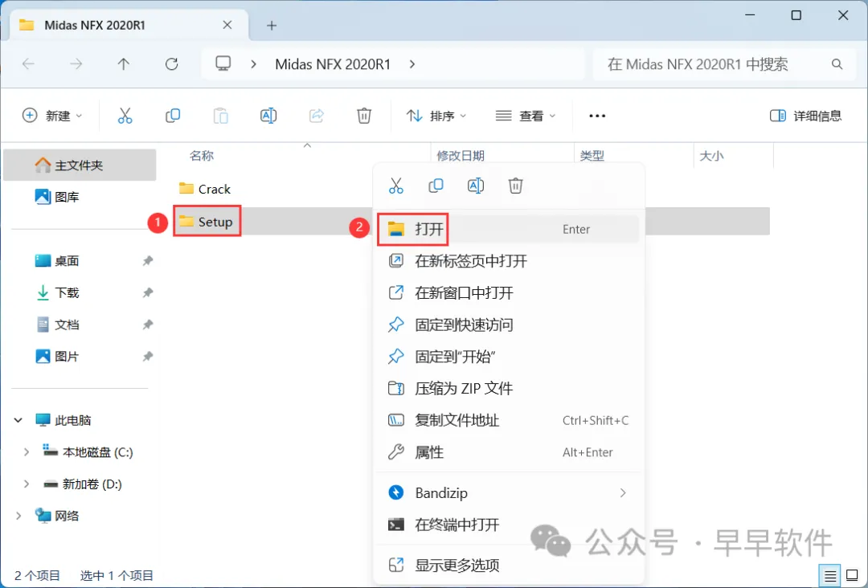Open the 排序 sort dropdown
The width and height of the screenshot is (868, 588).
click(x=436, y=116)
